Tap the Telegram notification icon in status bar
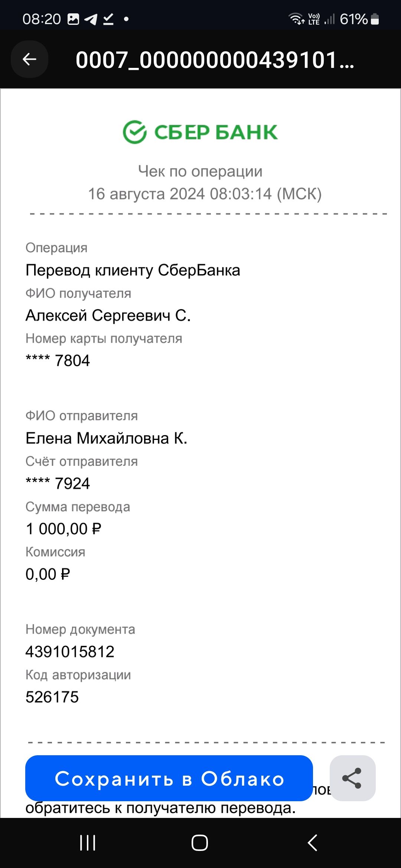 click(91, 19)
